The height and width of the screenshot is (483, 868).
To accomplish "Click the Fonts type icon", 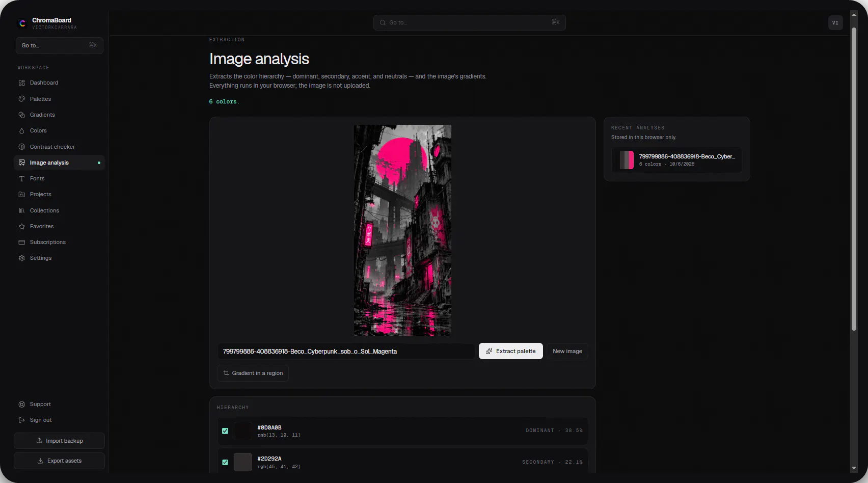I will (21, 179).
